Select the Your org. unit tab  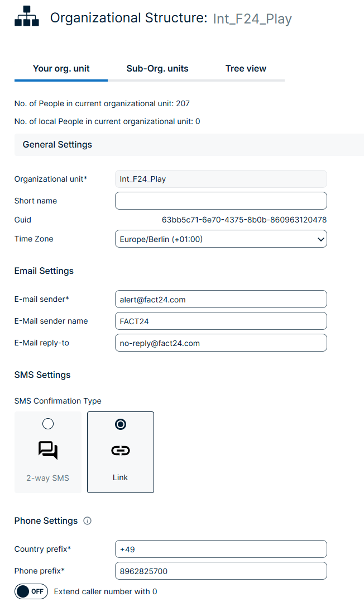[61, 69]
